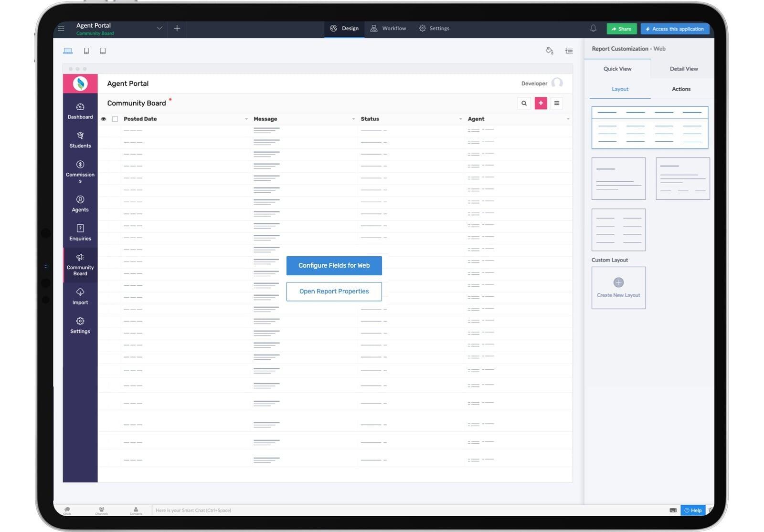Open the Import tool in sidebar
Viewport: 764px width, 532px height.
click(80, 296)
